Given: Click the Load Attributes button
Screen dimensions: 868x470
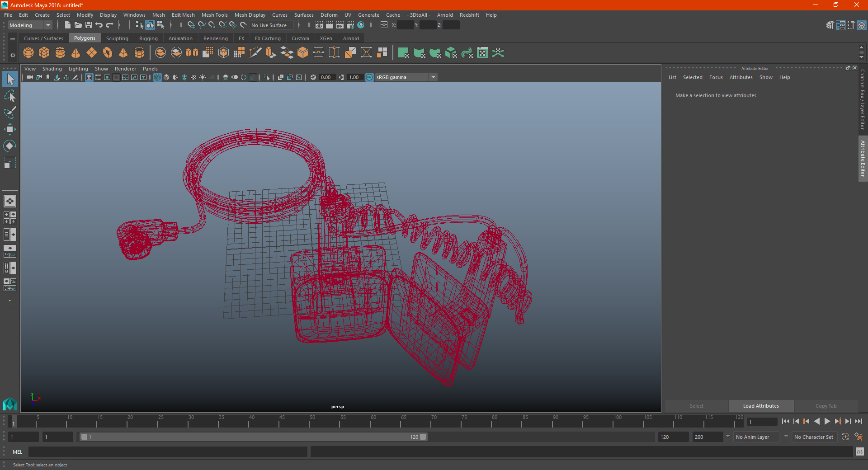Looking at the screenshot, I should tap(761, 406).
